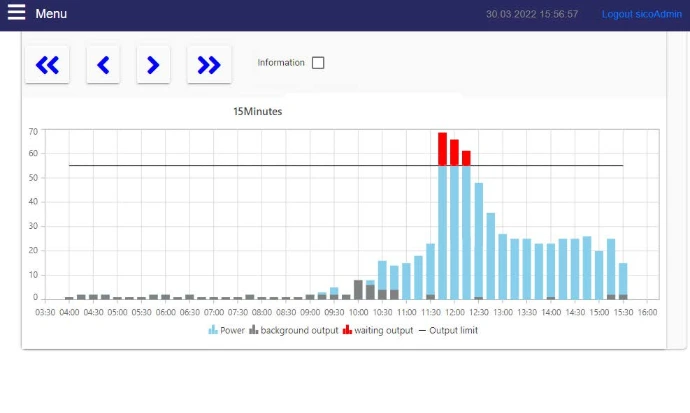Click the blue Power bar at 13:00
The height and width of the screenshot is (413, 690).
(x=503, y=266)
